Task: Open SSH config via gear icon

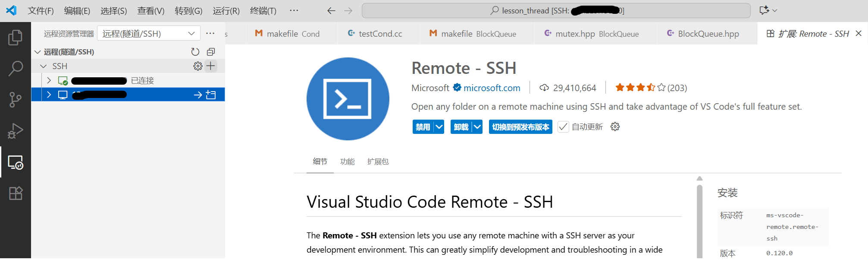Action: pyautogui.click(x=198, y=66)
